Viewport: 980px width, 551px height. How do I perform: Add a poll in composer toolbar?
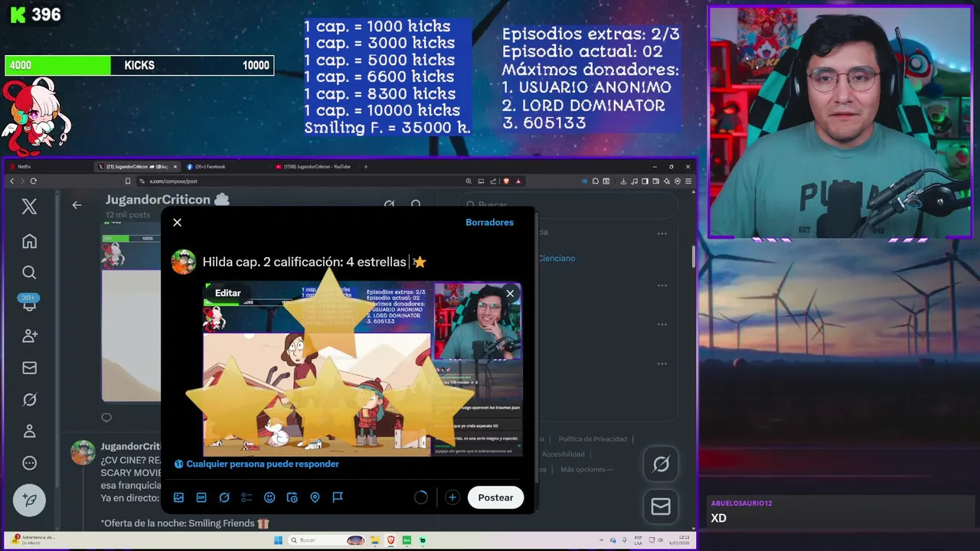(x=247, y=497)
